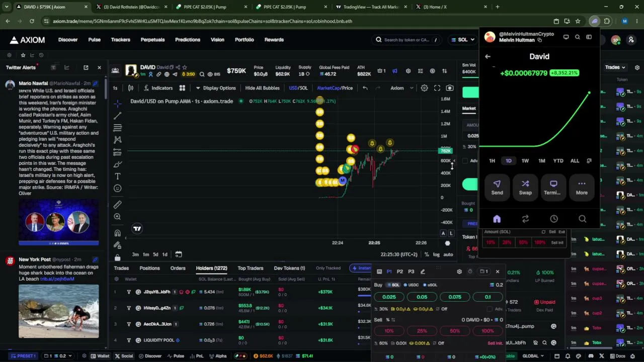Expand the SOL chain selector dropdown
This screenshot has width=644, height=362.
461,40
